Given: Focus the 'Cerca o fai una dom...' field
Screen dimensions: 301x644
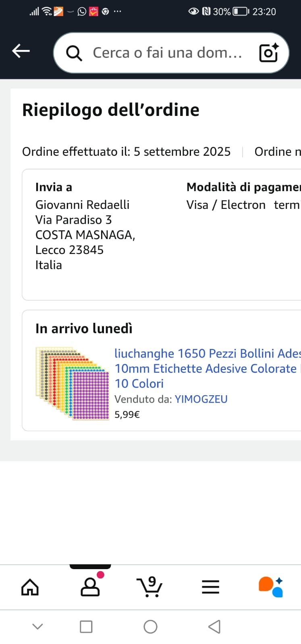Looking at the screenshot, I should coord(167,53).
